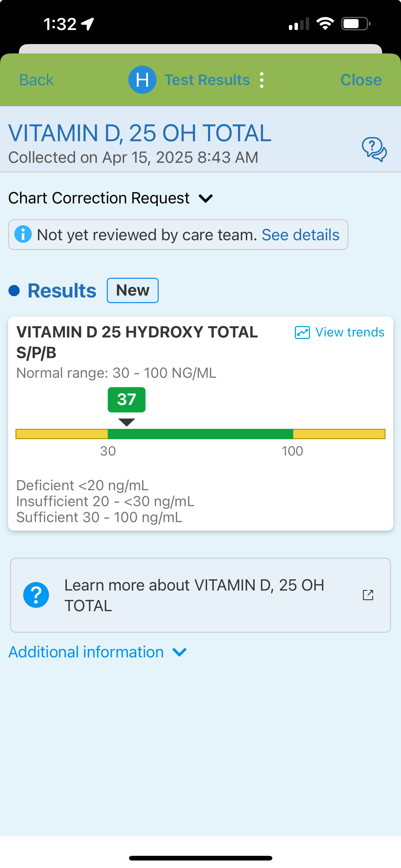The height and width of the screenshot is (868, 401).
Task: Tap the external link arrow icon
Action: pyautogui.click(x=368, y=595)
